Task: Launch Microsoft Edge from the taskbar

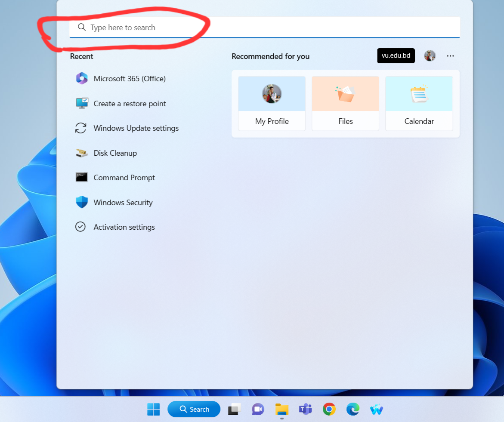Action: [x=353, y=409]
